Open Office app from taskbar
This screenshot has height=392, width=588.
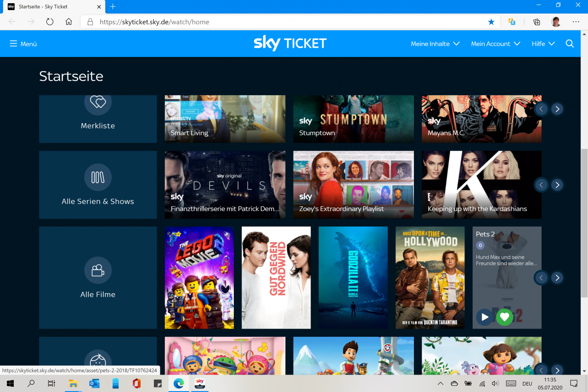(x=136, y=383)
